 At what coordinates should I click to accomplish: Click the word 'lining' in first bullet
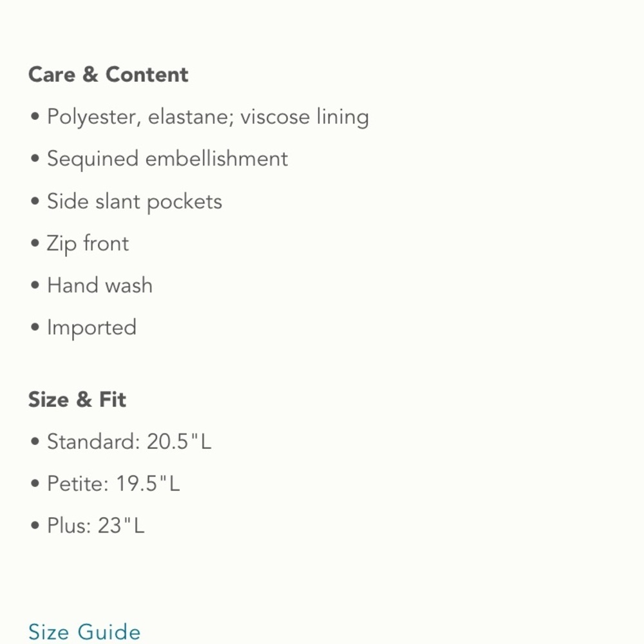pos(343,117)
